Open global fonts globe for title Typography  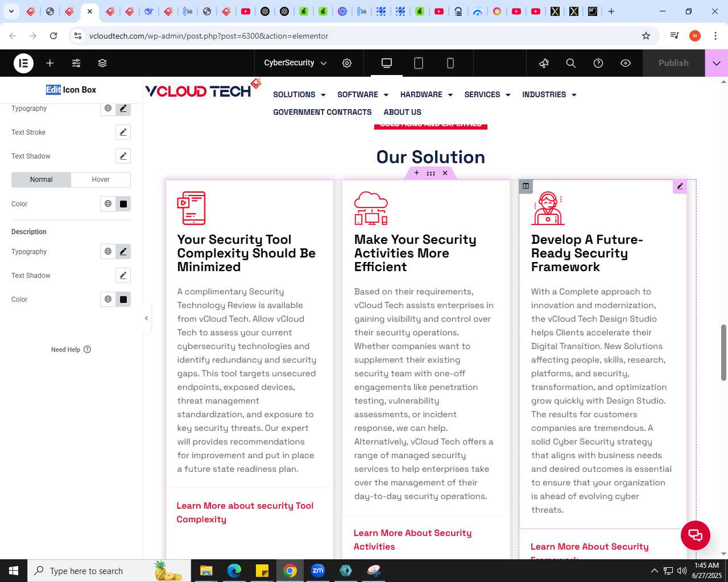[108, 108]
